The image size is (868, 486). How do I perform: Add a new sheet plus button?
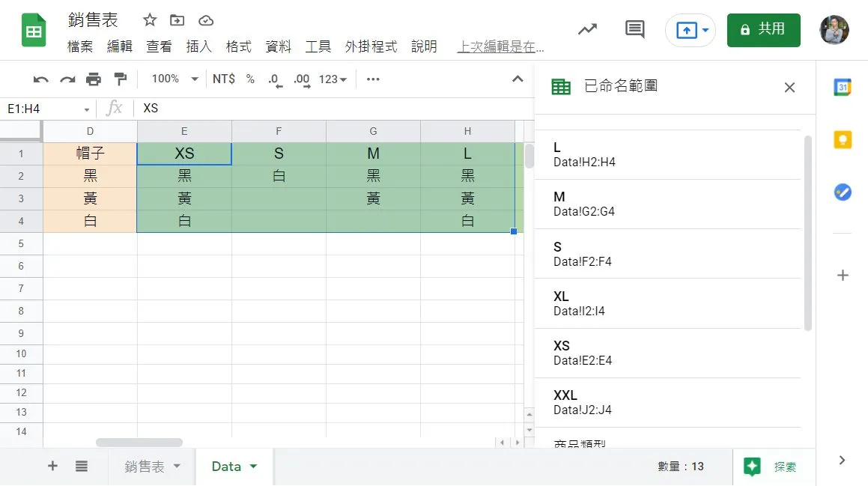coord(52,466)
